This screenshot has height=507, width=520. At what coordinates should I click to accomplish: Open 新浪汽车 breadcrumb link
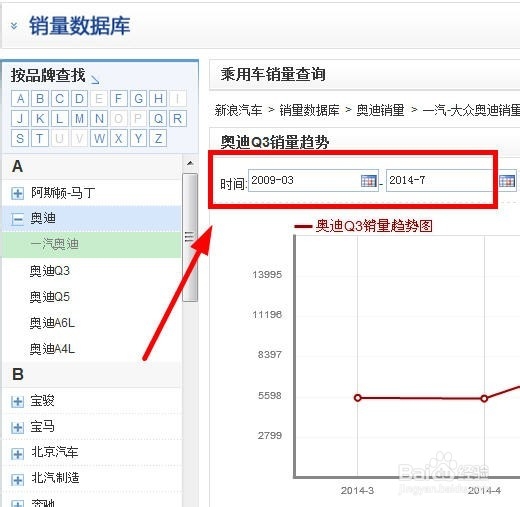(238, 110)
